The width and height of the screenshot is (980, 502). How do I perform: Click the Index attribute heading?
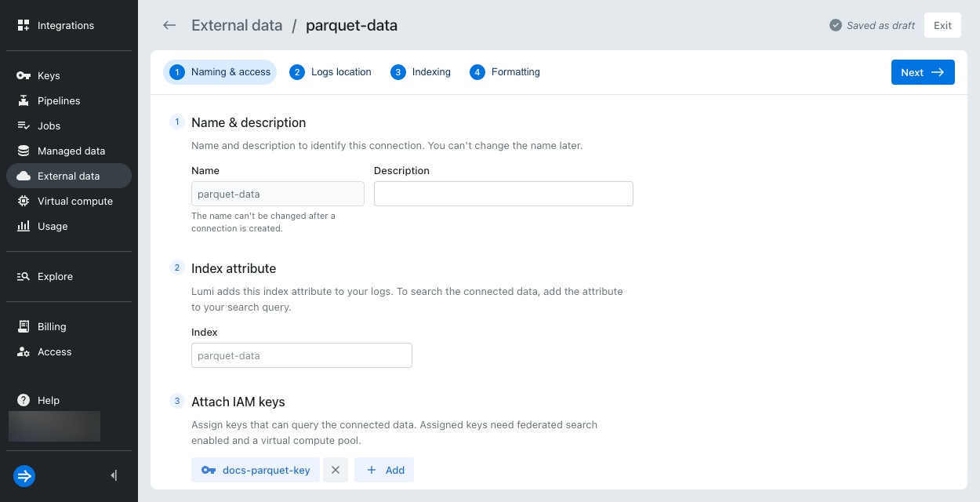(234, 268)
